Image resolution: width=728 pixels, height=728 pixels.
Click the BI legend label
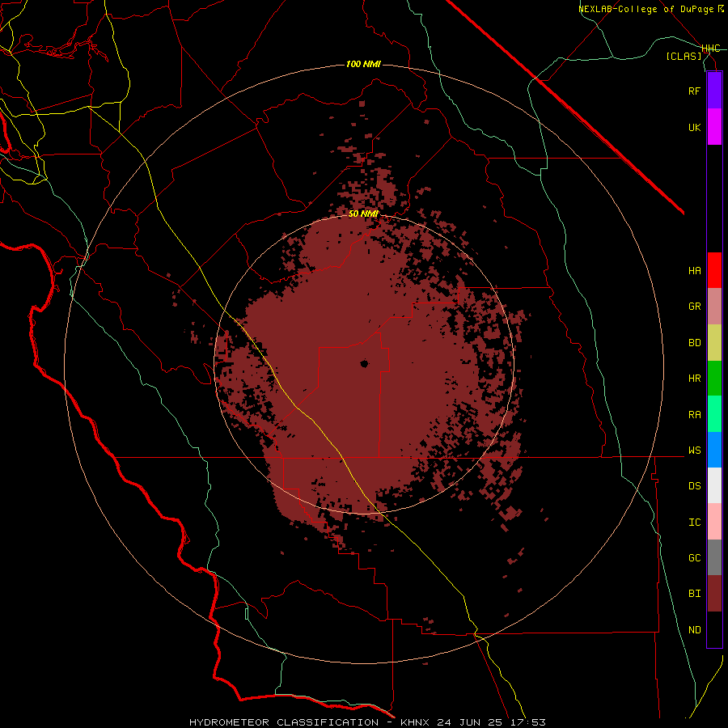pos(694,594)
